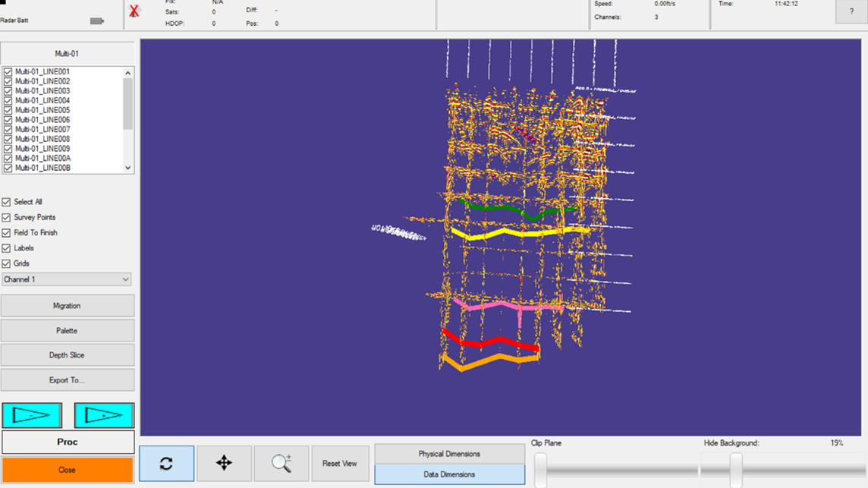Screen dimensions: 868x488
Task: Click the Migration button
Action: coord(67,306)
